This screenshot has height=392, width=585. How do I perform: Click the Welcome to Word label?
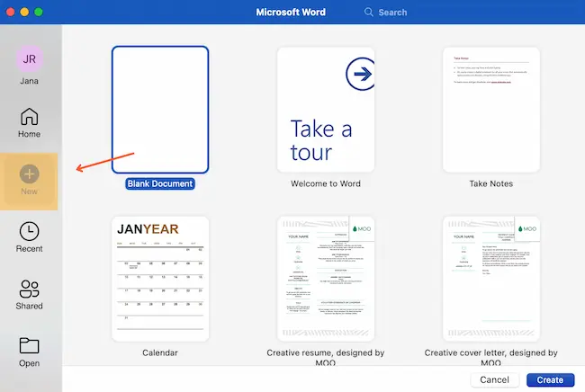click(x=326, y=183)
